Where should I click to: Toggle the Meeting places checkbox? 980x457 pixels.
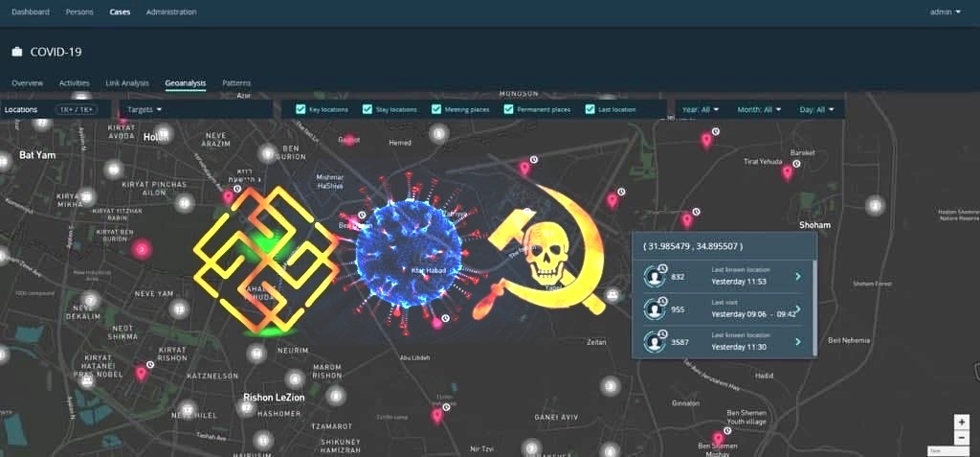436,109
